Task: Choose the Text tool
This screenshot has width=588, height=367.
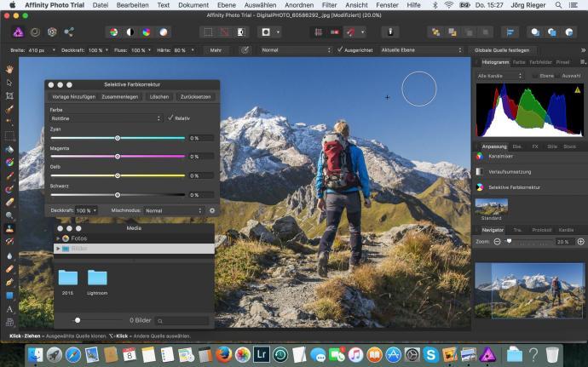Action: [9, 308]
